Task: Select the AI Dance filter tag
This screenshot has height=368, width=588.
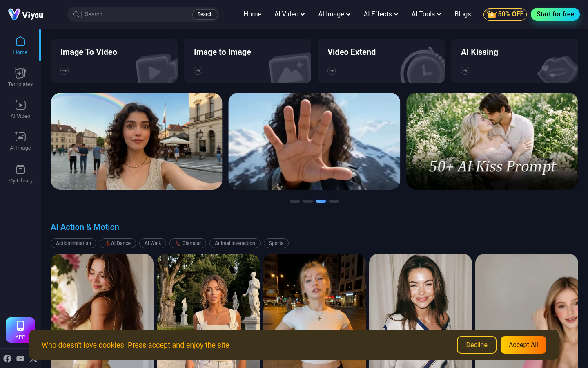Action: coord(118,243)
